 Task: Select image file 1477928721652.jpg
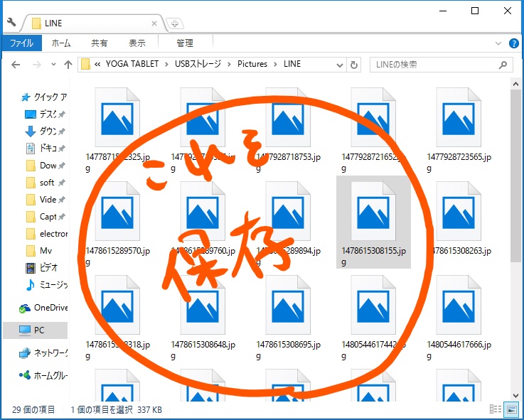(x=373, y=130)
